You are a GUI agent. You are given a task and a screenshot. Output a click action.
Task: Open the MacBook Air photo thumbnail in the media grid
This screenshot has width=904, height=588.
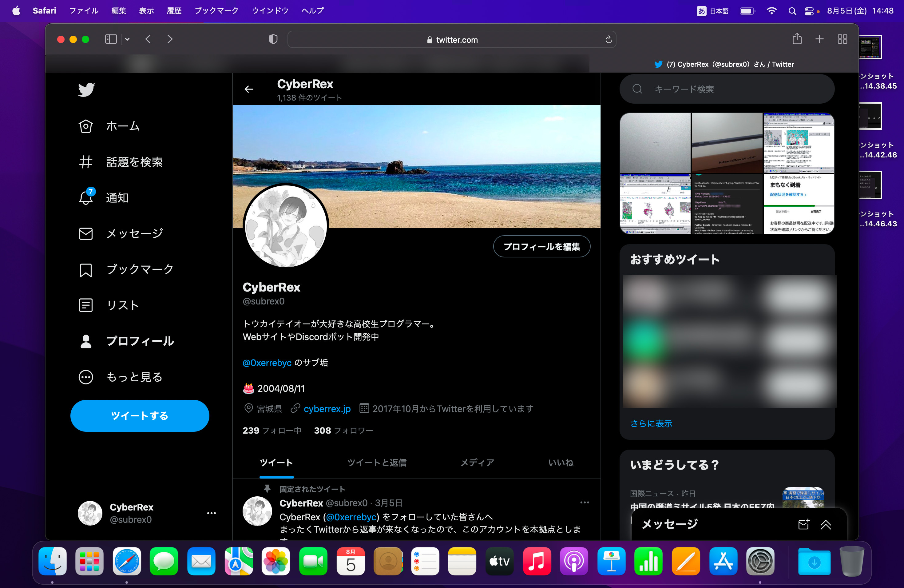click(727, 143)
